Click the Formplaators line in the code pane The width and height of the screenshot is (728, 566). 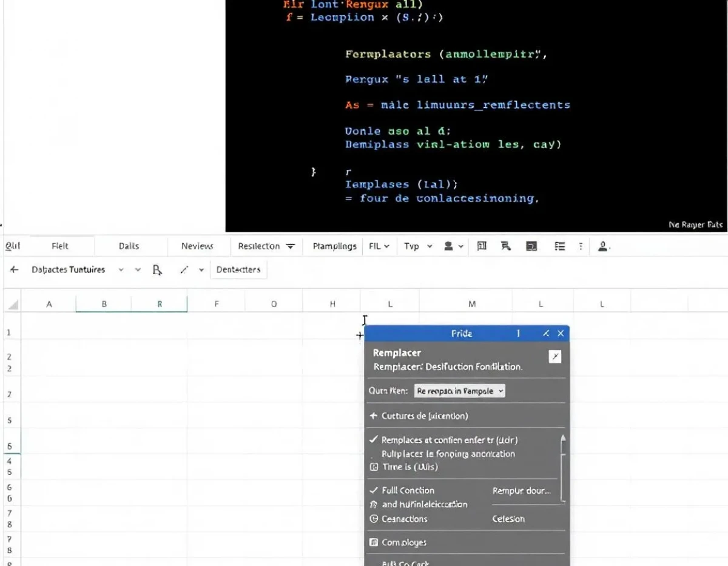(x=447, y=54)
